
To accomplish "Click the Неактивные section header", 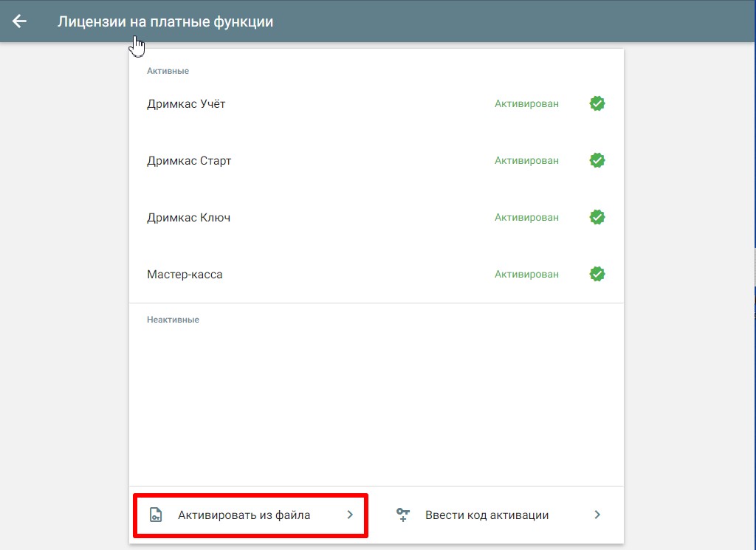I will [173, 320].
